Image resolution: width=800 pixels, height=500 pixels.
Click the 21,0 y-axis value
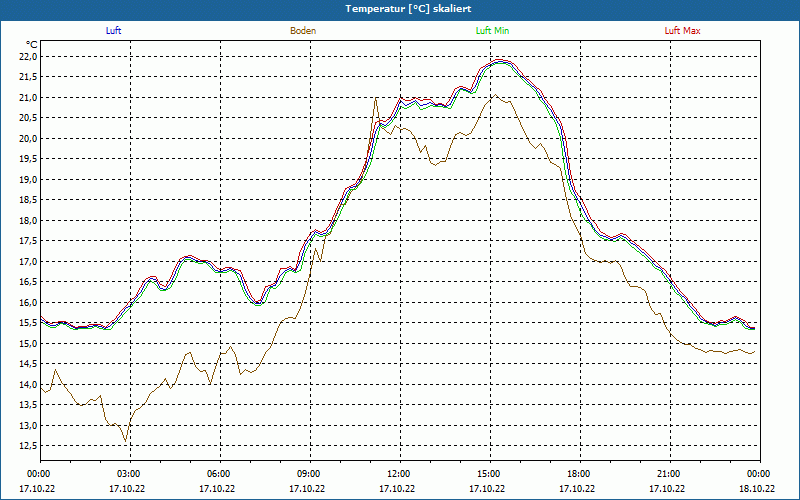click(x=27, y=97)
